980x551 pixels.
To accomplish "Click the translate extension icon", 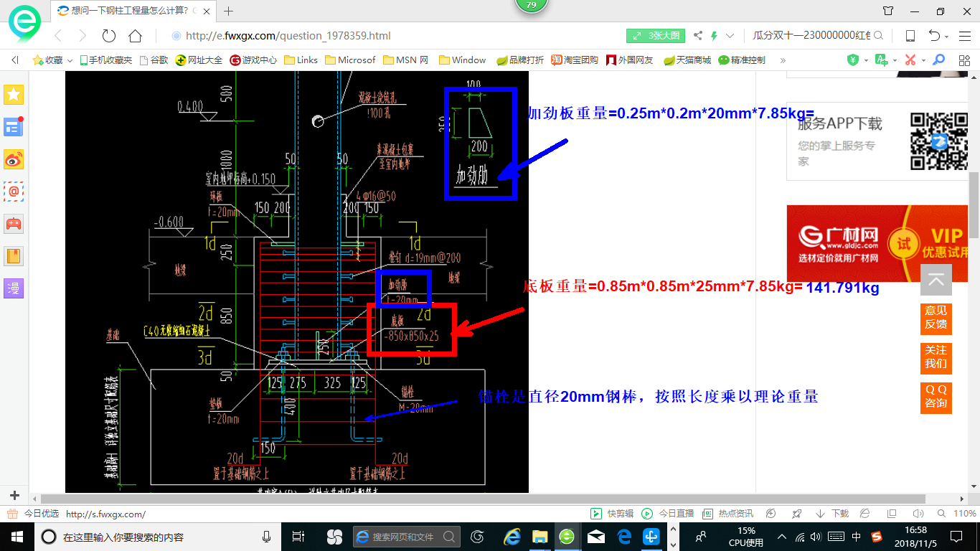I will click(x=882, y=60).
